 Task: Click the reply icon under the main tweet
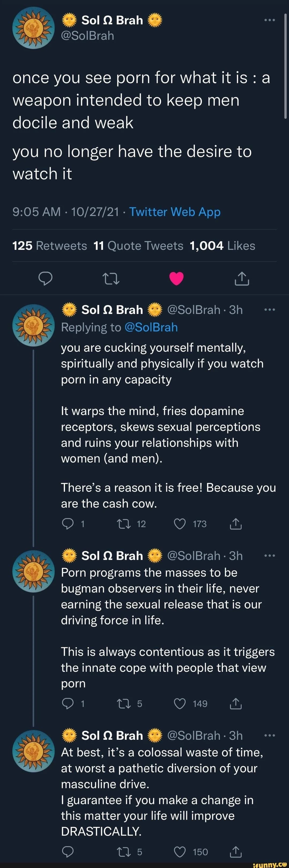(x=45, y=278)
